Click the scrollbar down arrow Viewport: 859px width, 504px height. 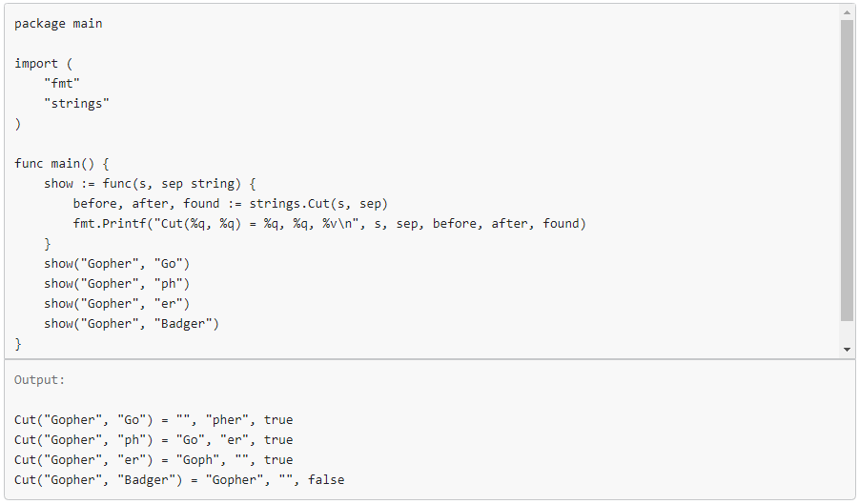click(847, 350)
